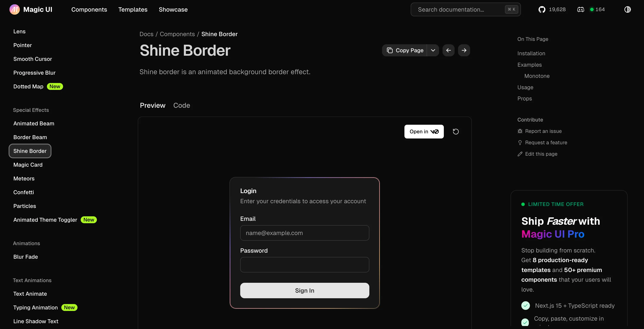Select the Preview tab
The height and width of the screenshot is (329, 644).
point(153,105)
